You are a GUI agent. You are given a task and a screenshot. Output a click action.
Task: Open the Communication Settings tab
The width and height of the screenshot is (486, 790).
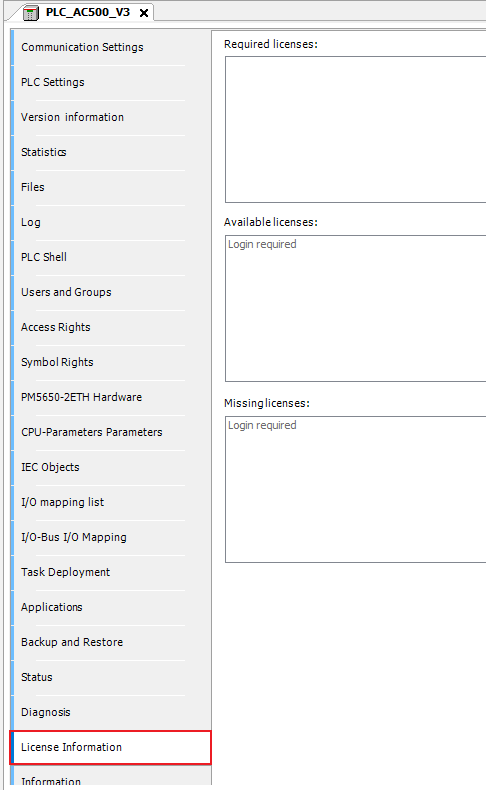coord(82,47)
